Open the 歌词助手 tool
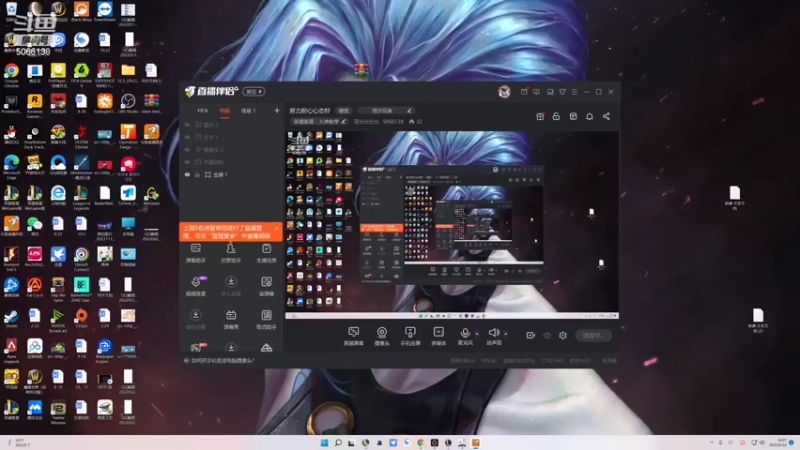This screenshot has width=800, height=450. [266, 319]
